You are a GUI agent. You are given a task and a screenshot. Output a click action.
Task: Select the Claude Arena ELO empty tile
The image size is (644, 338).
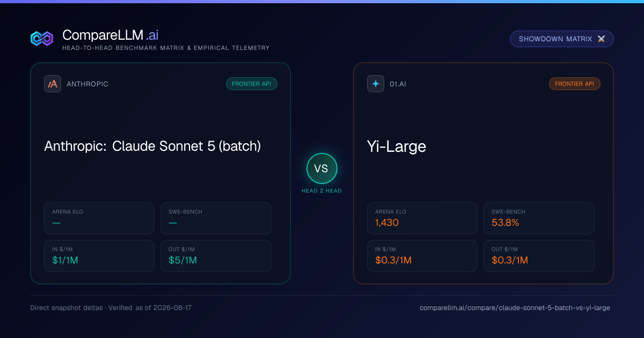99,218
